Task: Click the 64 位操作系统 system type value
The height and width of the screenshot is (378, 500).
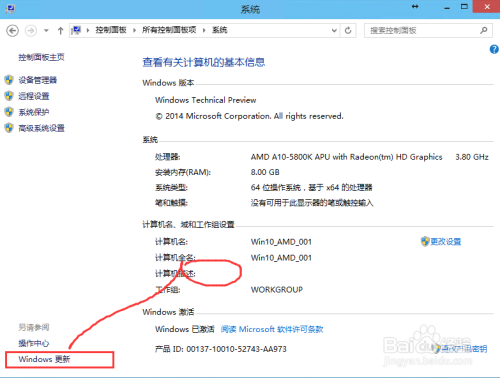Action: (311, 187)
